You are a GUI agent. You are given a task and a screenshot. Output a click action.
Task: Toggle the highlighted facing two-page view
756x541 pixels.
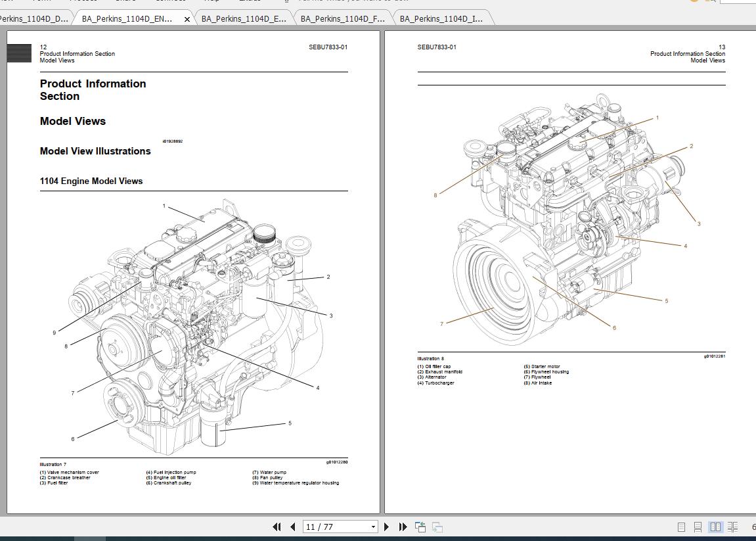[x=715, y=527]
